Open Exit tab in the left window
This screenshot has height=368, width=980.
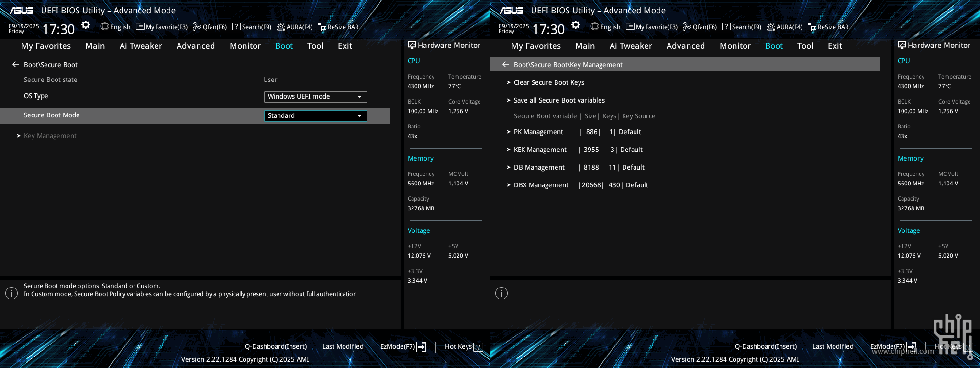click(345, 46)
